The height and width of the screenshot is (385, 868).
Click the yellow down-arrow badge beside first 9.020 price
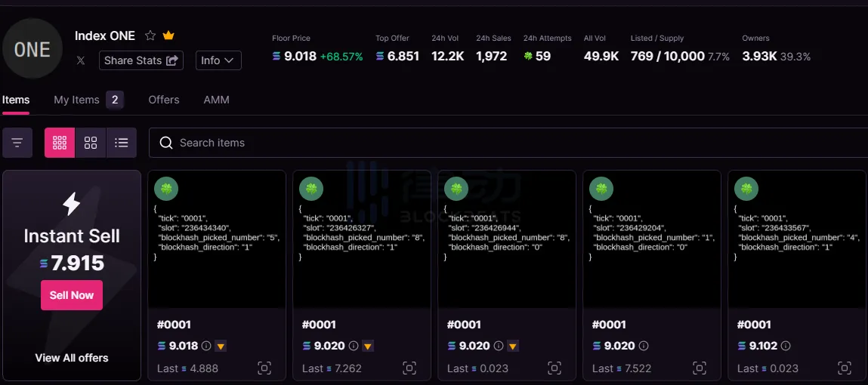(367, 346)
